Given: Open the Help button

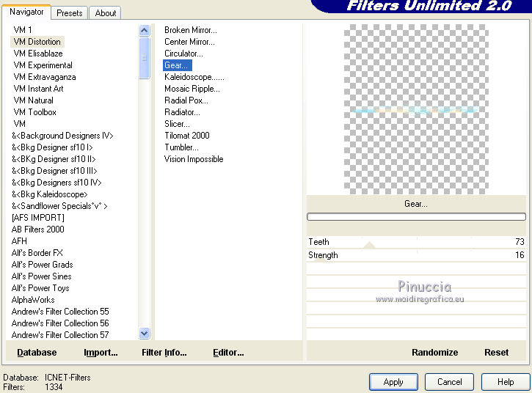Looking at the screenshot, I should click(506, 382).
